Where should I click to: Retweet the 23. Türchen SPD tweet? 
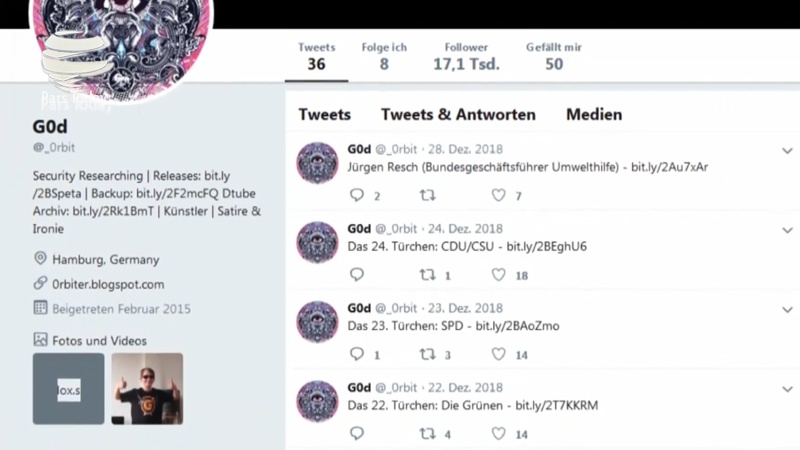(x=428, y=354)
